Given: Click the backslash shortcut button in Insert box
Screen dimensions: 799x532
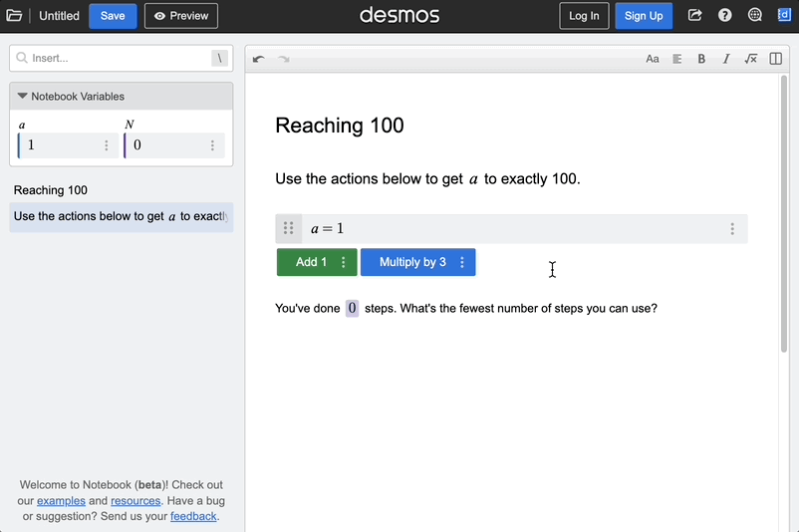Looking at the screenshot, I should [x=219, y=58].
